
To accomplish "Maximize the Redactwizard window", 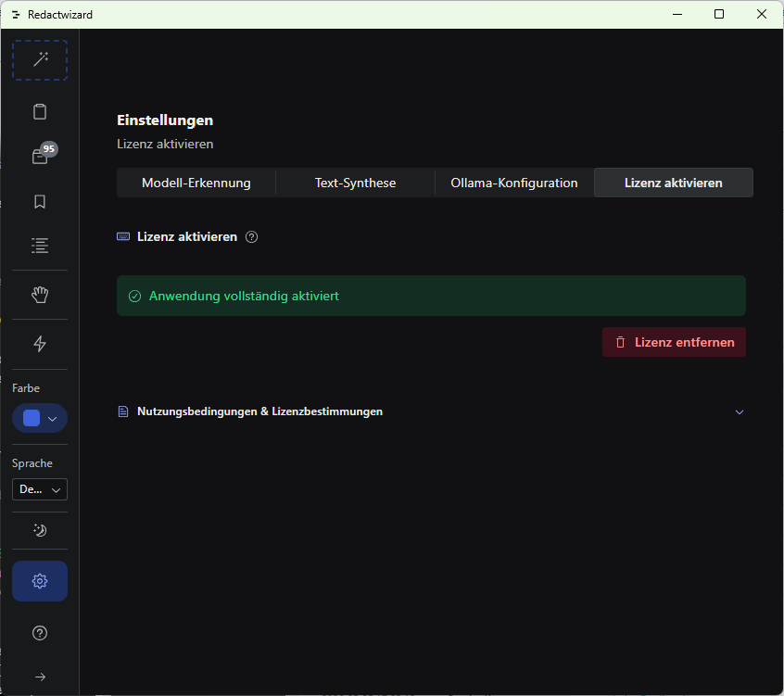I will coord(719,14).
